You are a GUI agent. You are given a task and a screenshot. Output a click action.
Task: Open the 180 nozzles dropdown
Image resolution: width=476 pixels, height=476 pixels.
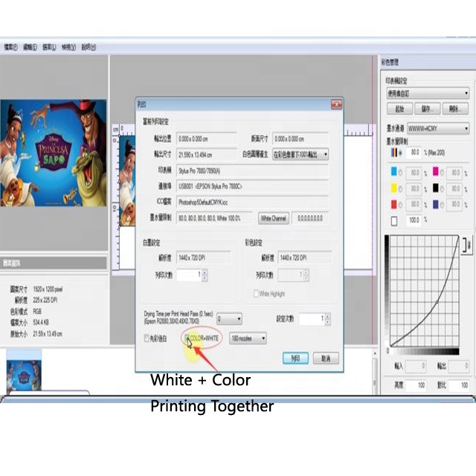[x=248, y=338]
